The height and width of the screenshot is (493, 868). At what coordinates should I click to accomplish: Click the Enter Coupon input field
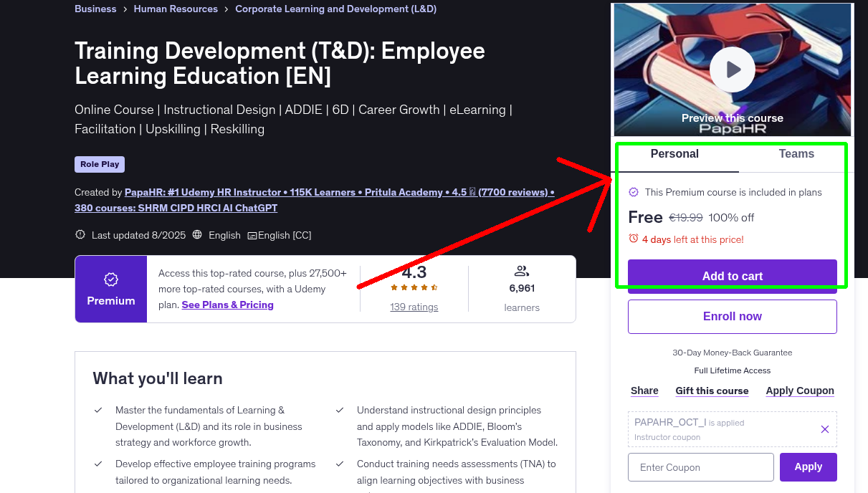tap(700, 467)
